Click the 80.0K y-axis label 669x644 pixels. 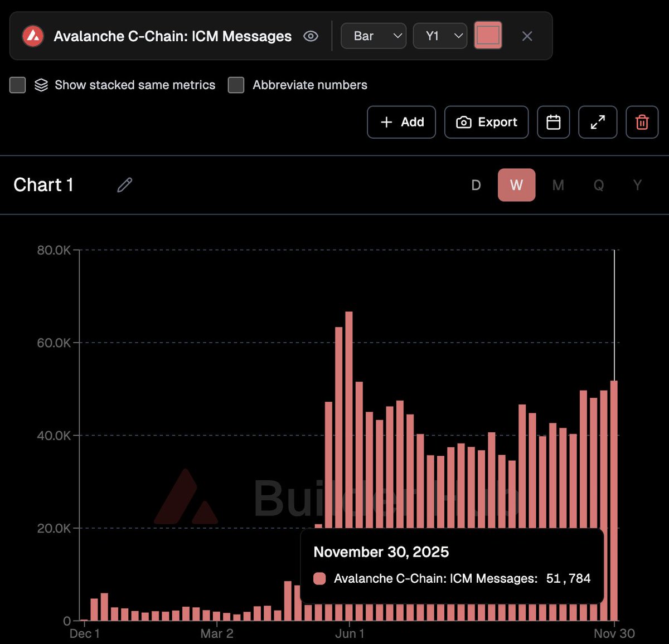(54, 250)
